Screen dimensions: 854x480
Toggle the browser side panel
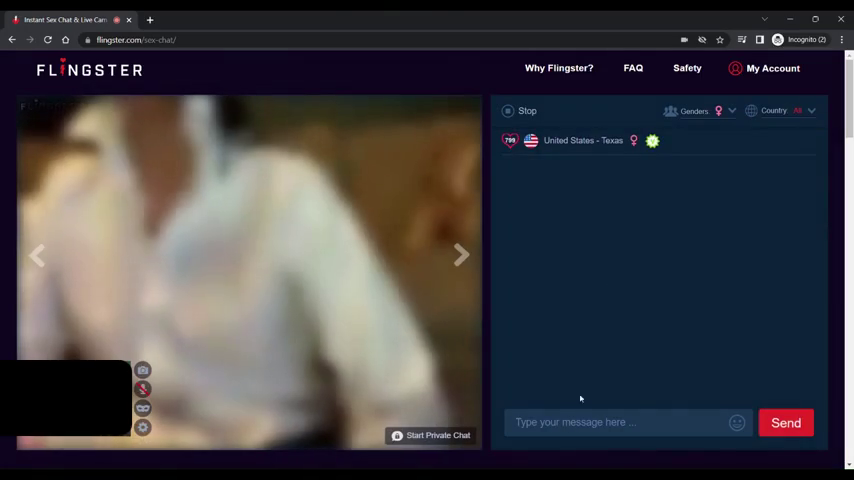click(x=760, y=40)
